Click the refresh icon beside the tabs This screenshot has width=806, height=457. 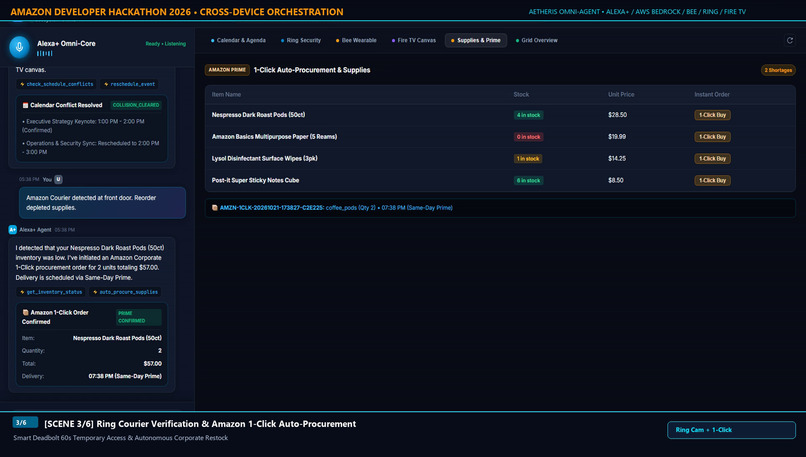click(x=790, y=40)
